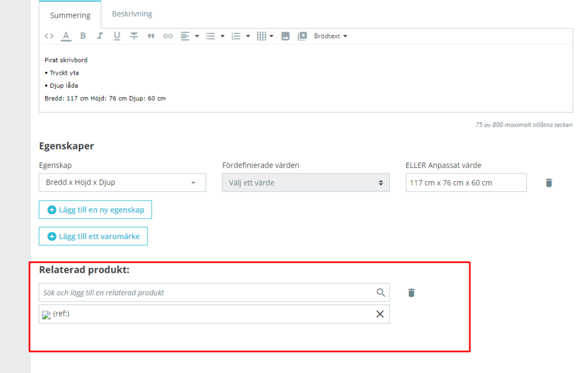588x373 pixels.
Task: Apply italic formatting
Action: pyautogui.click(x=100, y=36)
